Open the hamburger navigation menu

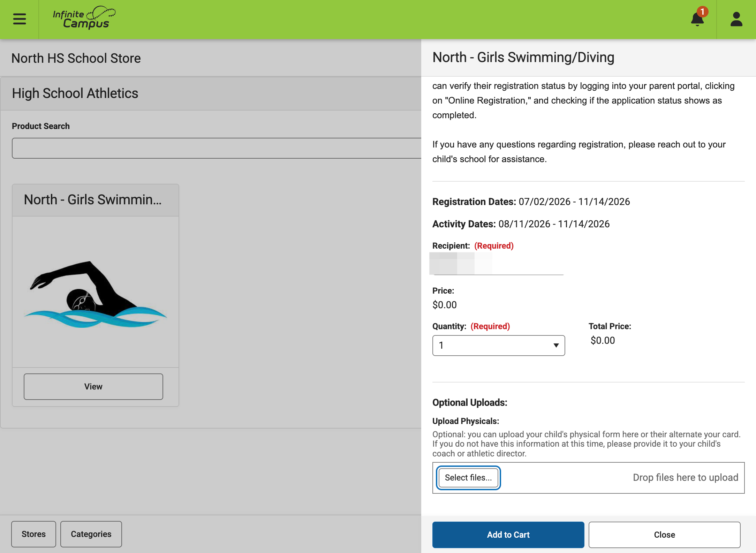click(x=20, y=19)
